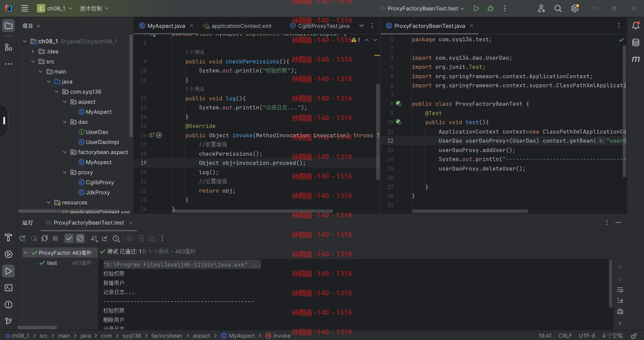Open ProxyFactoryBeanTest.test run configuration dropdown
644x340 pixels.
click(x=422, y=8)
